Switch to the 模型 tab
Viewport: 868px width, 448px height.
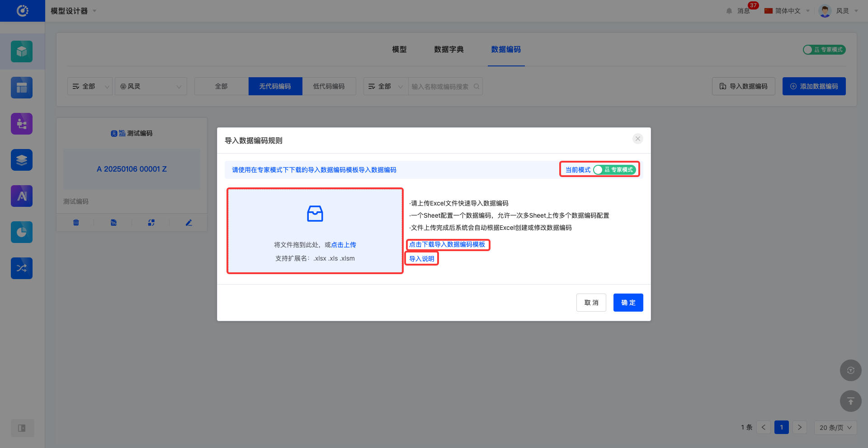[399, 50]
